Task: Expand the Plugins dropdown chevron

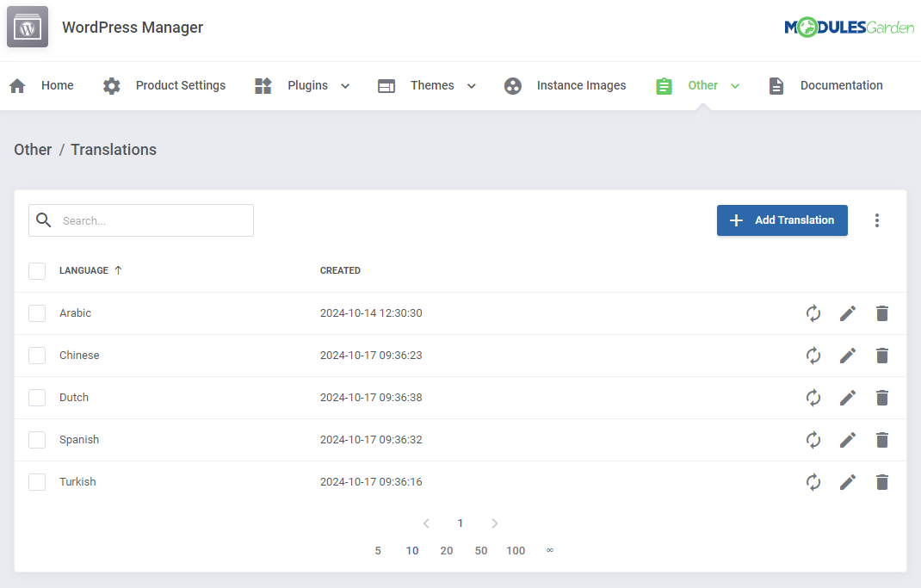Action: click(345, 86)
